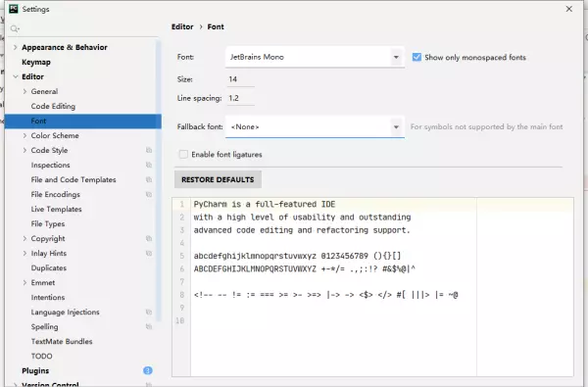Expand the Code Style node
This screenshot has height=387, width=588.
pyautogui.click(x=24, y=150)
